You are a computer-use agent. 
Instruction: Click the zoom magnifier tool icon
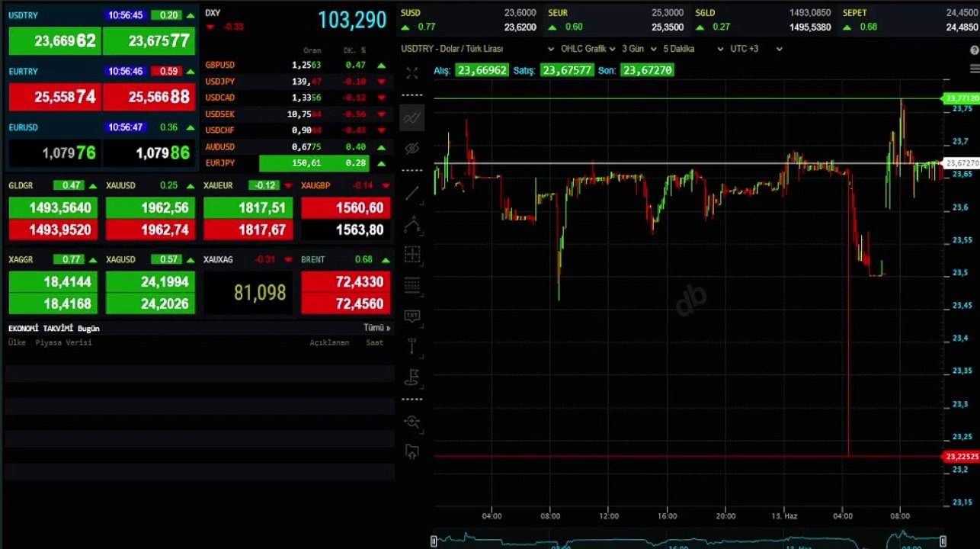pos(412,421)
